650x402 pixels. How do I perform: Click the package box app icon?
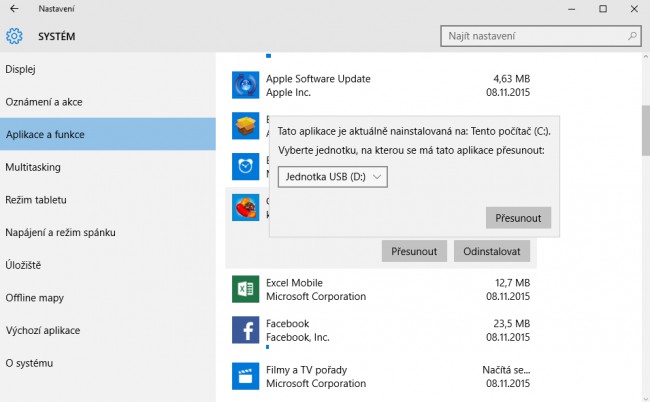[245, 126]
